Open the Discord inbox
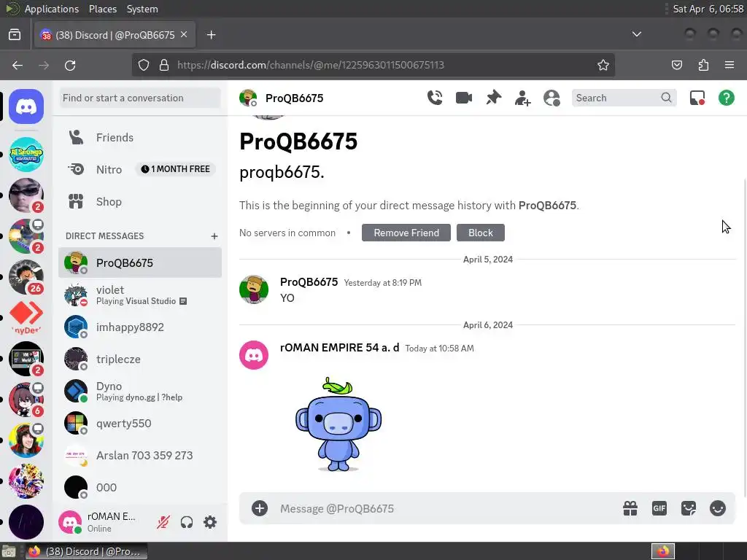The height and width of the screenshot is (560, 747). [697, 98]
